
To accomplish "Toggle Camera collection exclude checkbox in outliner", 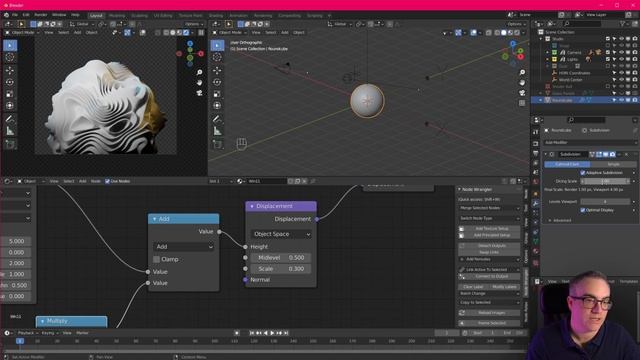I will pyautogui.click(x=607, y=52).
